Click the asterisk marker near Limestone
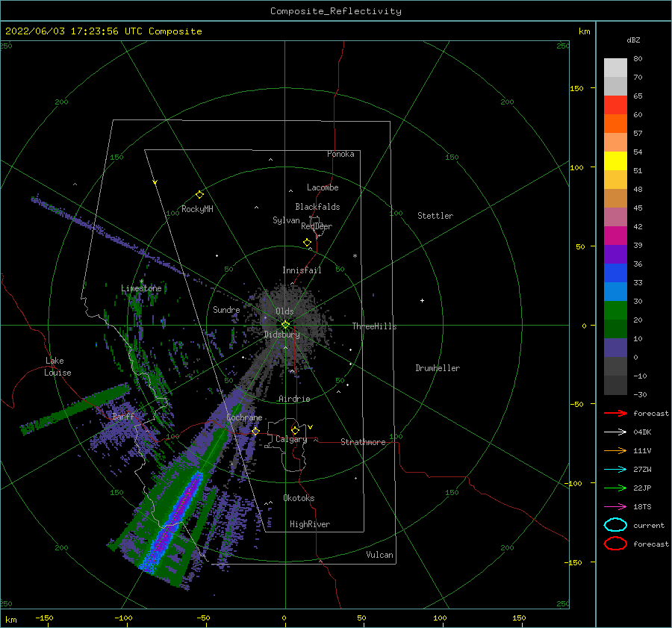This screenshot has height=628, width=672. pos(141,282)
